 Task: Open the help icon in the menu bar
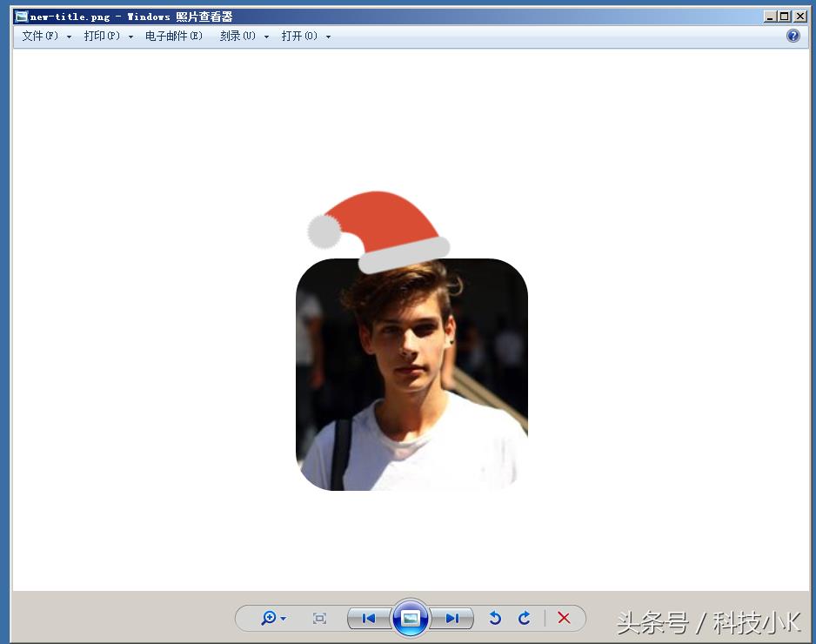[x=793, y=36]
